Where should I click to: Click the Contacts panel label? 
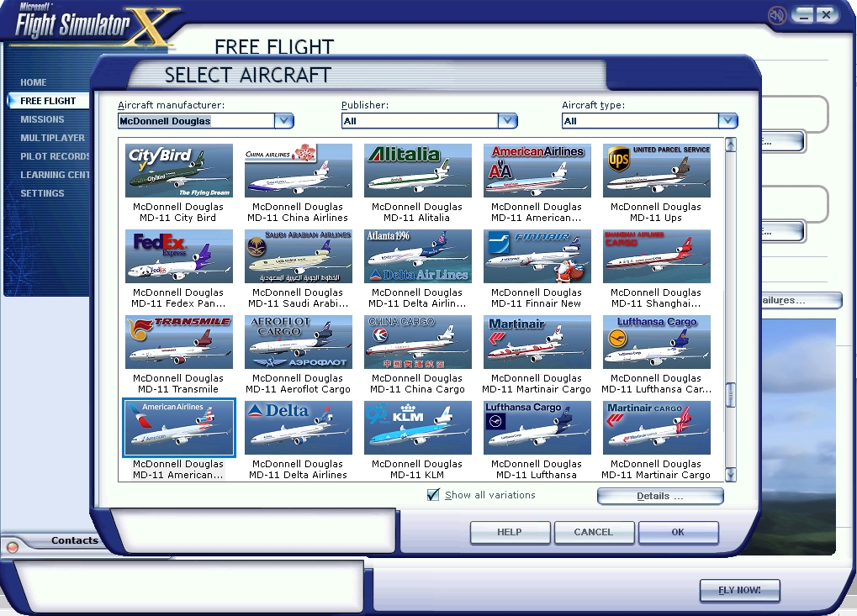(75, 540)
